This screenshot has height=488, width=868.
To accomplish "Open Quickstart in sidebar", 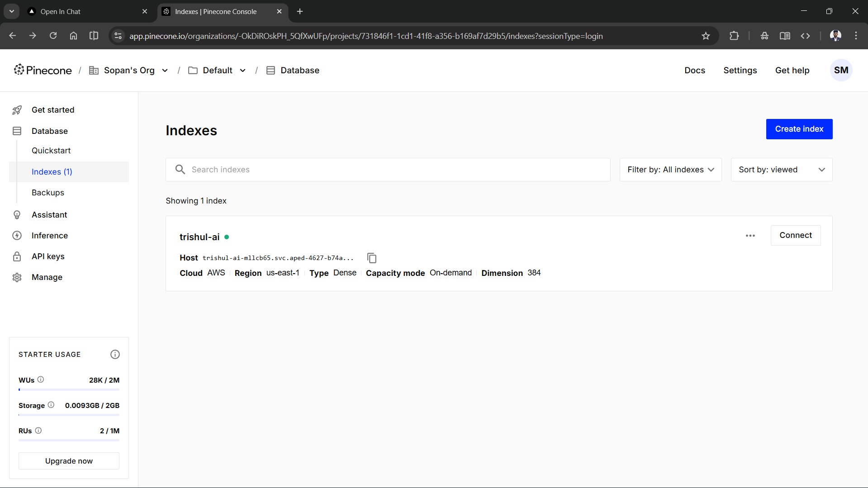I will pos(51,151).
